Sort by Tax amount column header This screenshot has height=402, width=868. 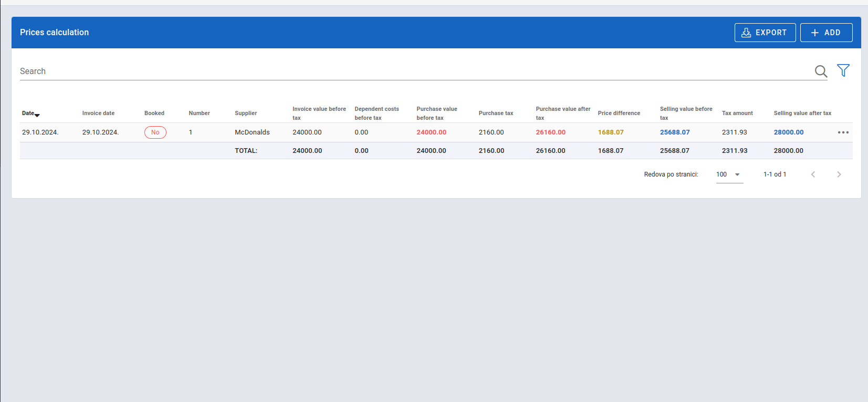point(737,113)
